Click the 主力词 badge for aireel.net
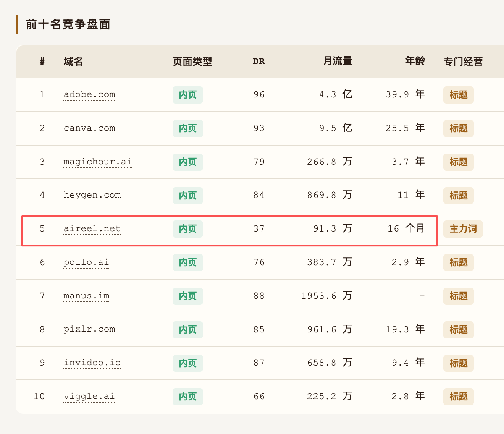This screenshot has width=504, height=434. [x=463, y=229]
